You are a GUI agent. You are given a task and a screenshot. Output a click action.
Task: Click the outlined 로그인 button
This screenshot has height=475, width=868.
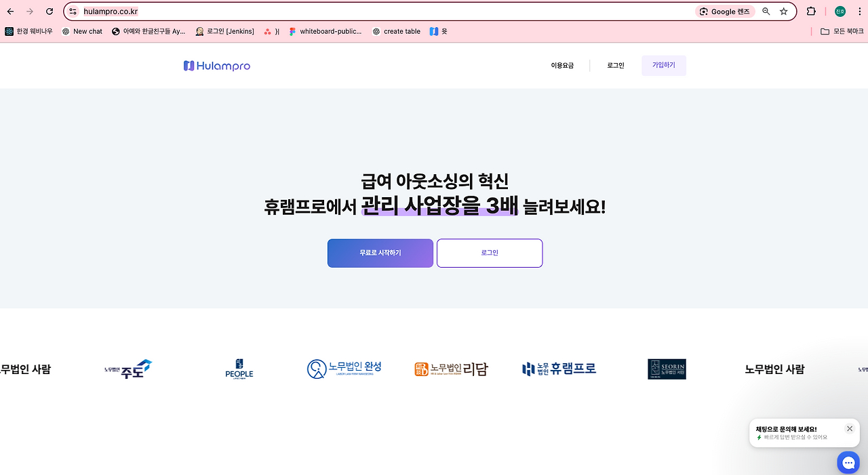(489, 253)
